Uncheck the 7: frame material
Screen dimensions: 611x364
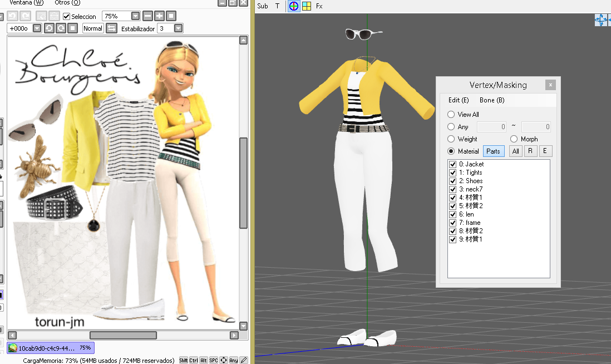coord(453,223)
